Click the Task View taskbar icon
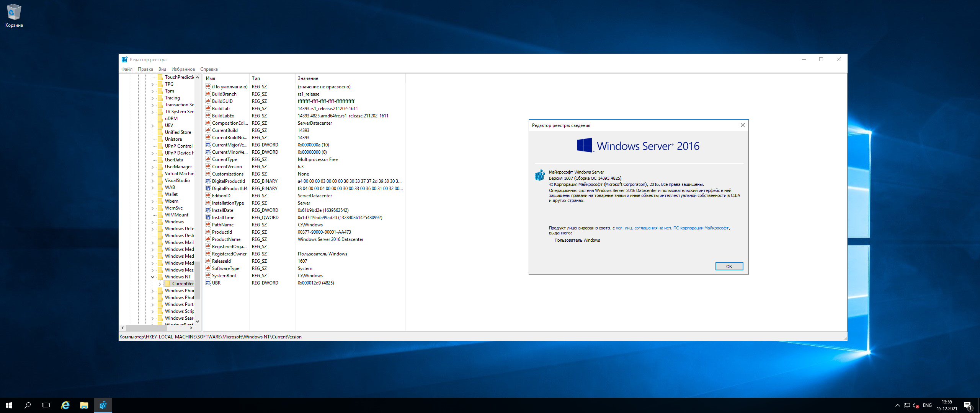The height and width of the screenshot is (413, 980). click(x=46, y=405)
